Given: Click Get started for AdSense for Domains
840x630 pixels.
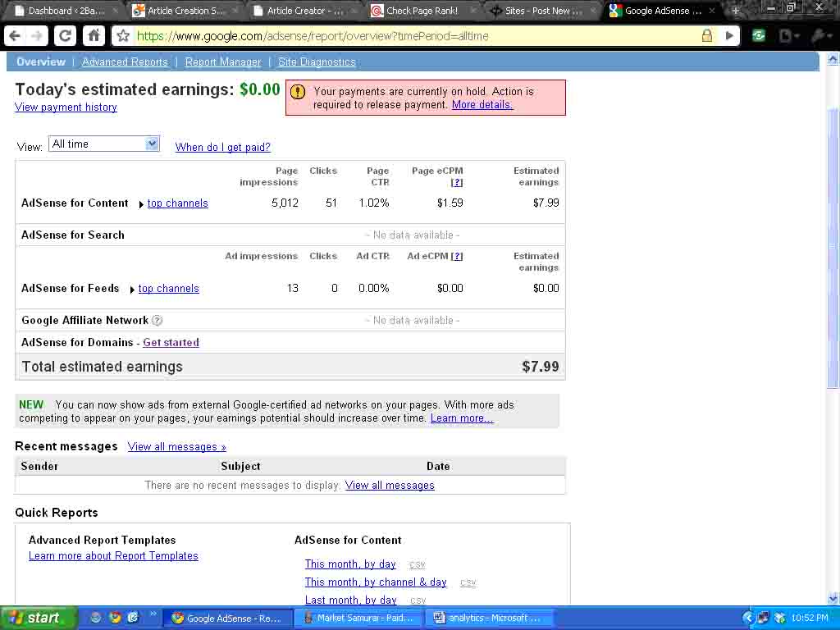Looking at the screenshot, I should point(171,342).
